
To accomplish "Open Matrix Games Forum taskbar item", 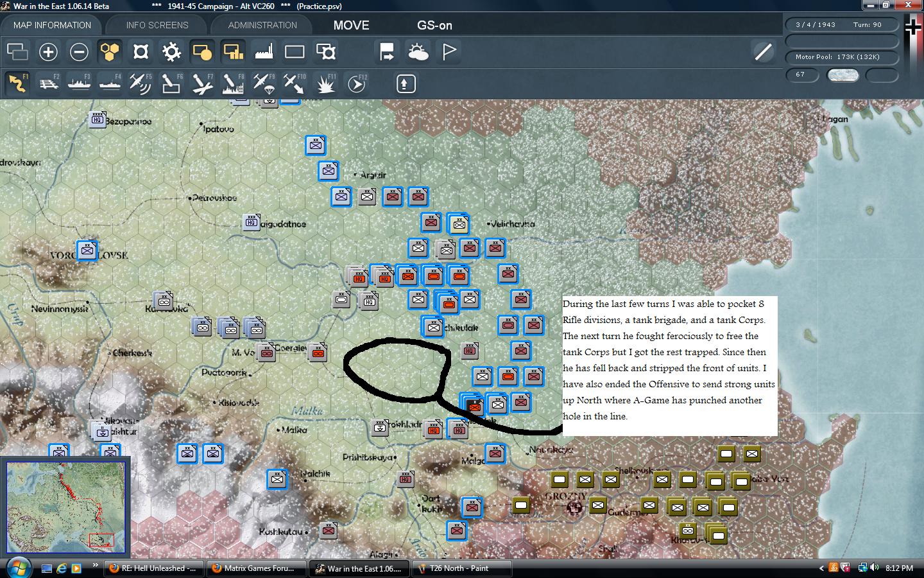I will 257,568.
